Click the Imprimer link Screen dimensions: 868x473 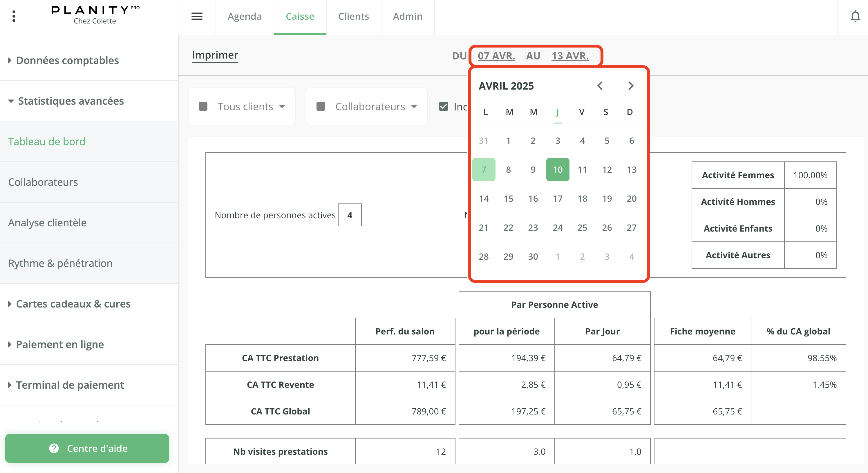[x=215, y=55]
